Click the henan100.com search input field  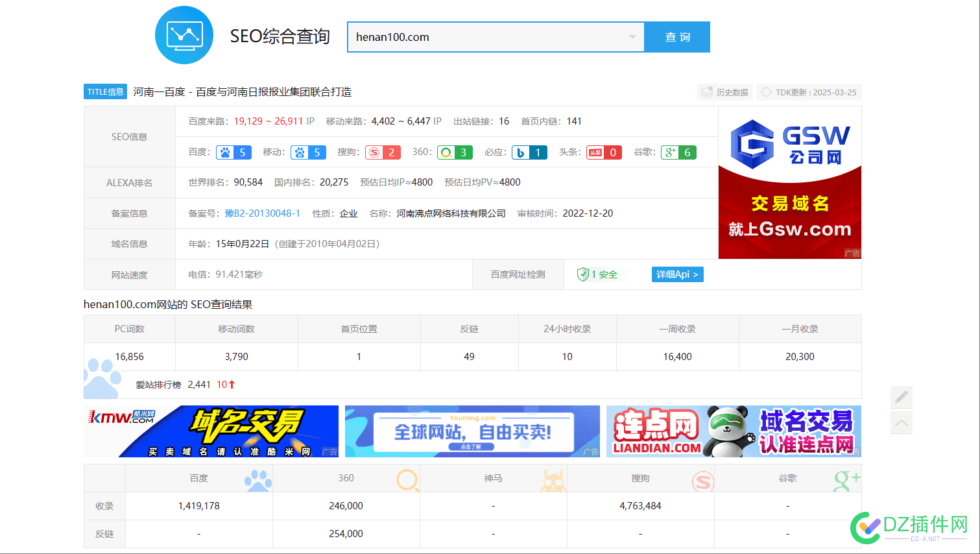pos(496,37)
